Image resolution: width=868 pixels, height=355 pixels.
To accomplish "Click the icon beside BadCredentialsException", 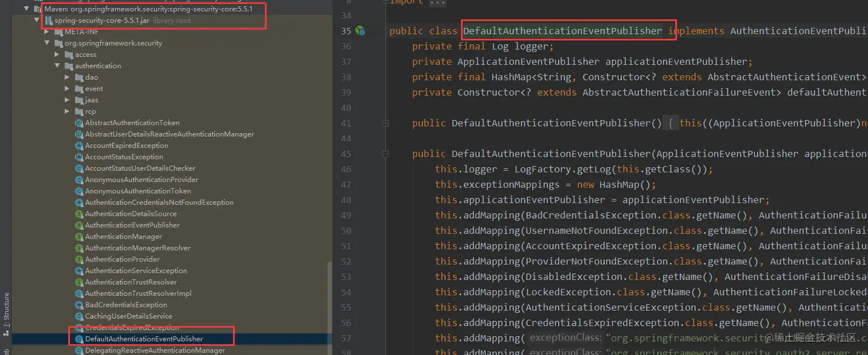I will pyautogui.click(x=80, y=305).
